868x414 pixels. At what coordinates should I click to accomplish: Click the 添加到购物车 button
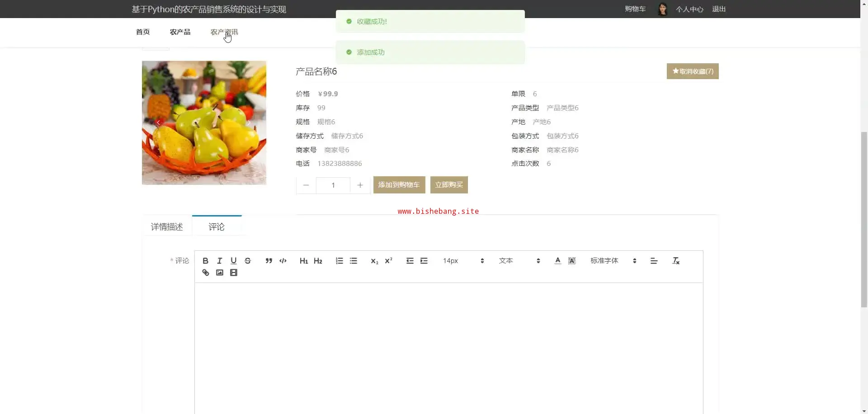click(399, 185)
